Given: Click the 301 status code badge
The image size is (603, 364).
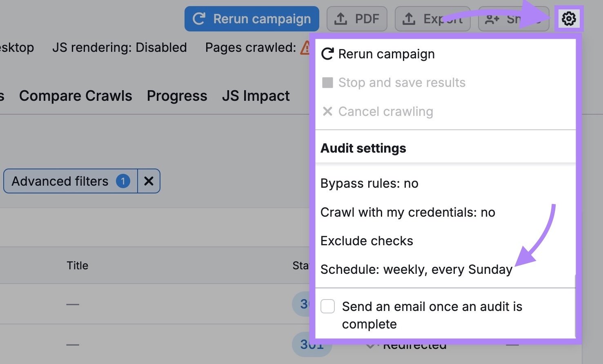Looking at the screenshot, I should [312, 345].
